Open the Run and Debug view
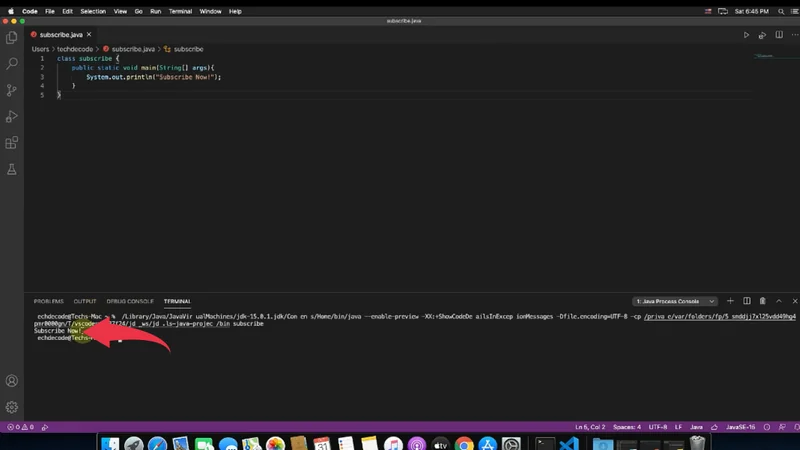The image size is (800, 450). [x=12, y=116]
